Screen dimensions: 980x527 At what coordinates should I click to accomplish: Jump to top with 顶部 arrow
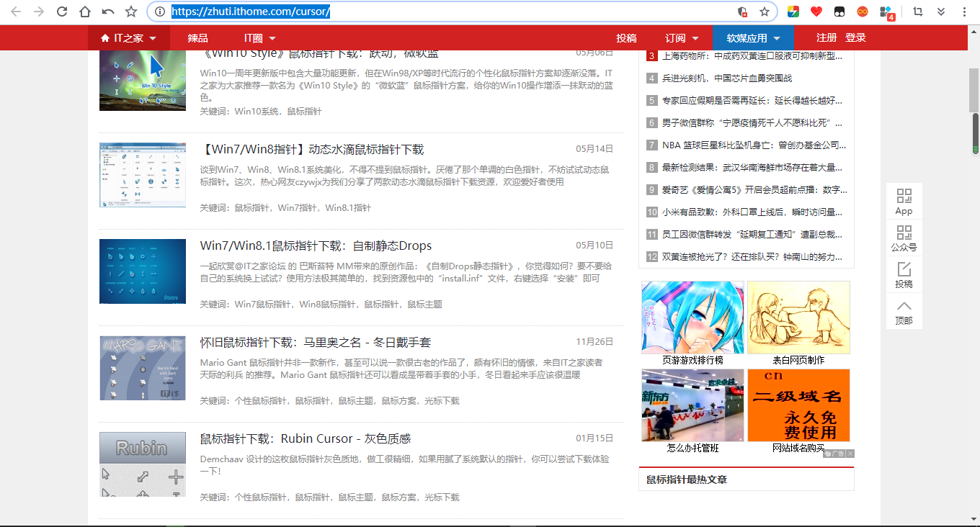(904, 311)
